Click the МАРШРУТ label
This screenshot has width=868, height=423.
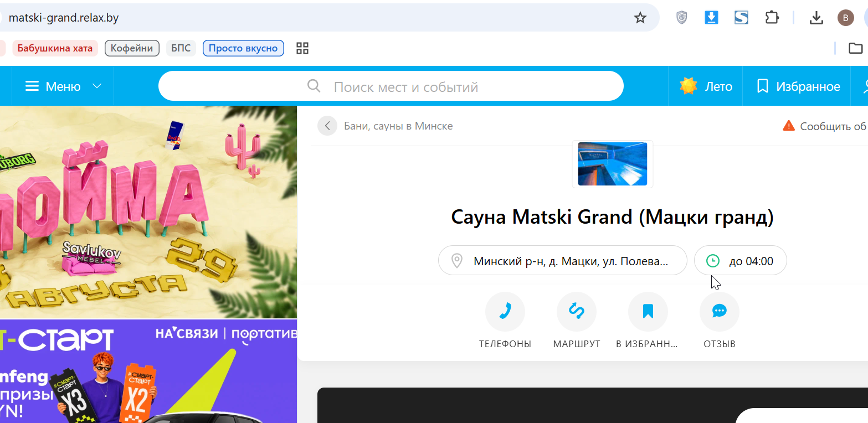click(x=577, y=344)
